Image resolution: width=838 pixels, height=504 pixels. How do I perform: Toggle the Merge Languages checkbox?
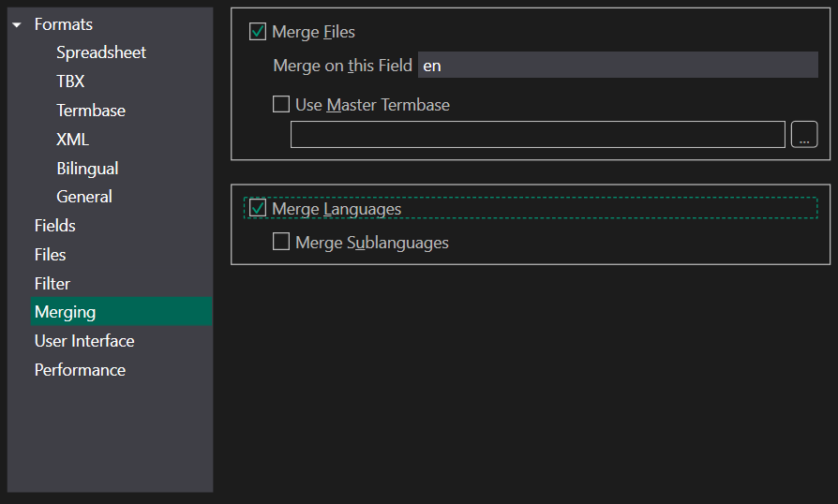pyautogui.click(x=258, y=208)
